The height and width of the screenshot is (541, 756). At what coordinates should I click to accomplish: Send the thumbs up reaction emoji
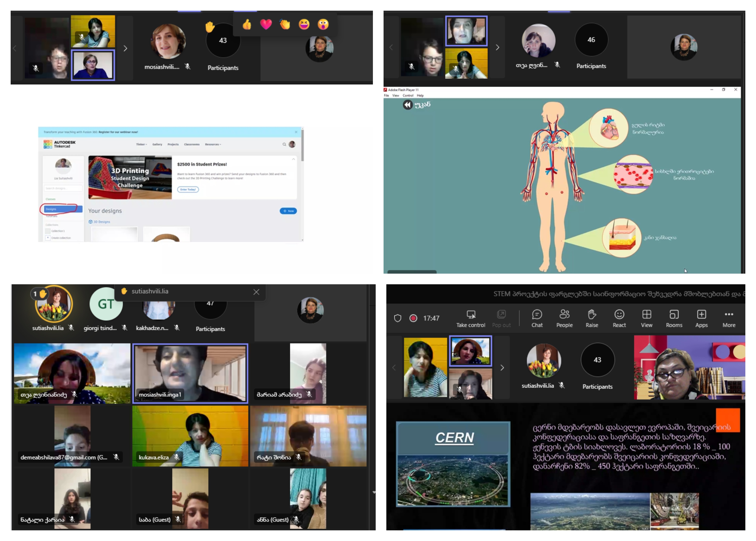(247, 24)
